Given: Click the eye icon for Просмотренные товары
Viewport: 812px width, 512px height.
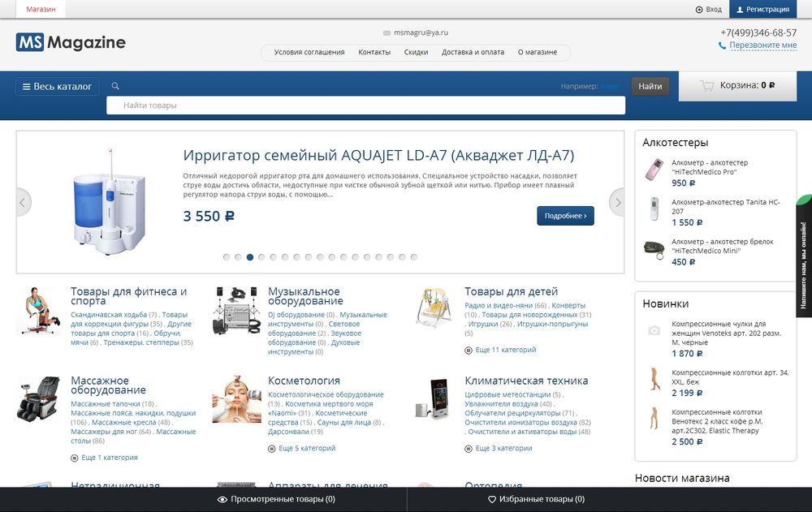Looking at the screenshot, I should 222,500.
